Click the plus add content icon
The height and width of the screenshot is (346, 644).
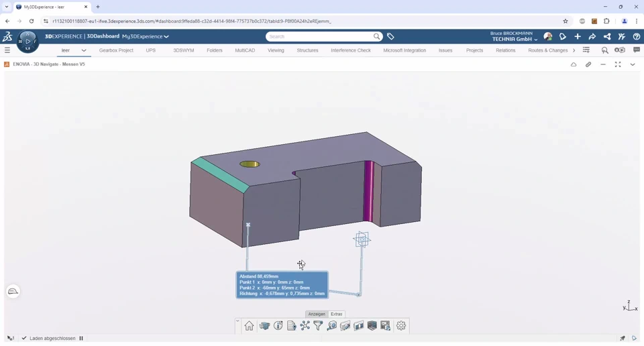click(x=578, y=36)
